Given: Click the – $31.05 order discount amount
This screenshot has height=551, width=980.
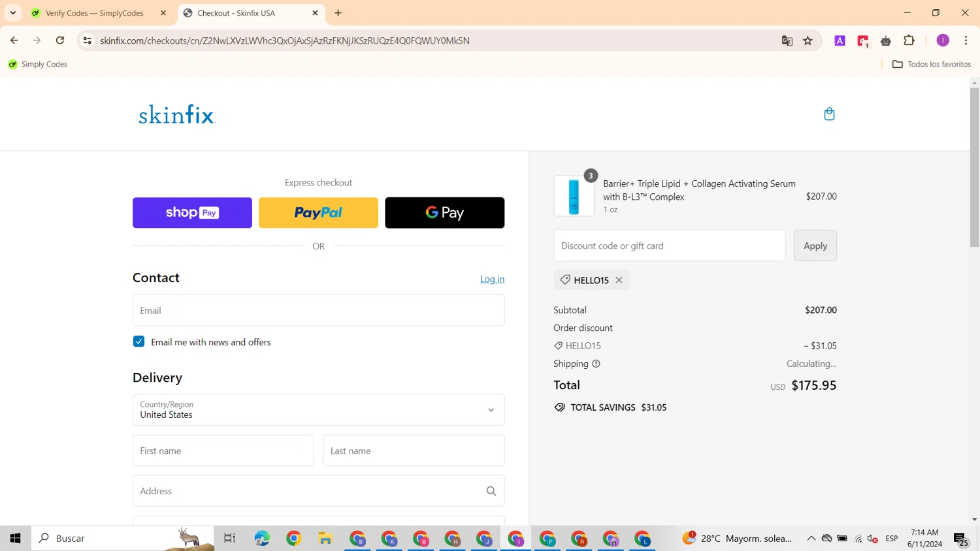Looking at the screenshot, I should click(820, 346).
